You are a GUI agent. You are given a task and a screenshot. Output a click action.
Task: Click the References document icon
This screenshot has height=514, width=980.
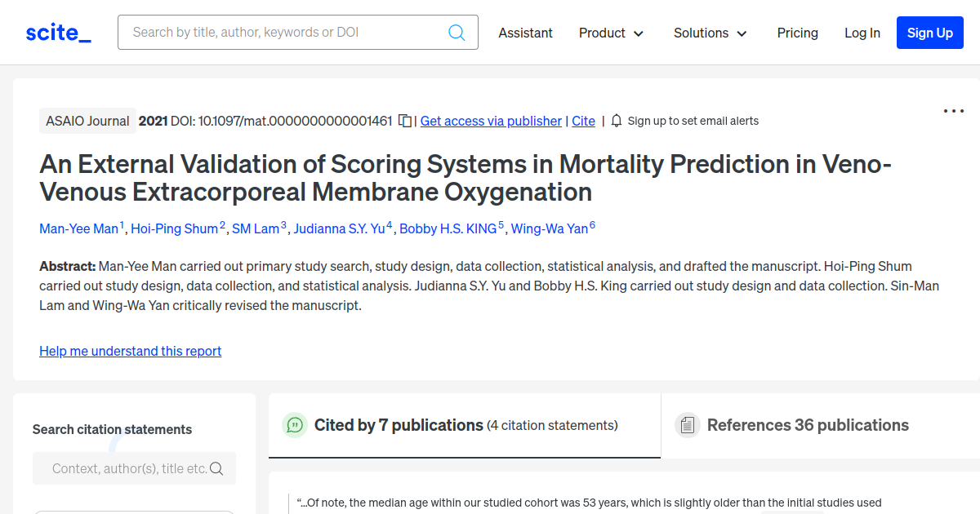point(688,425)
